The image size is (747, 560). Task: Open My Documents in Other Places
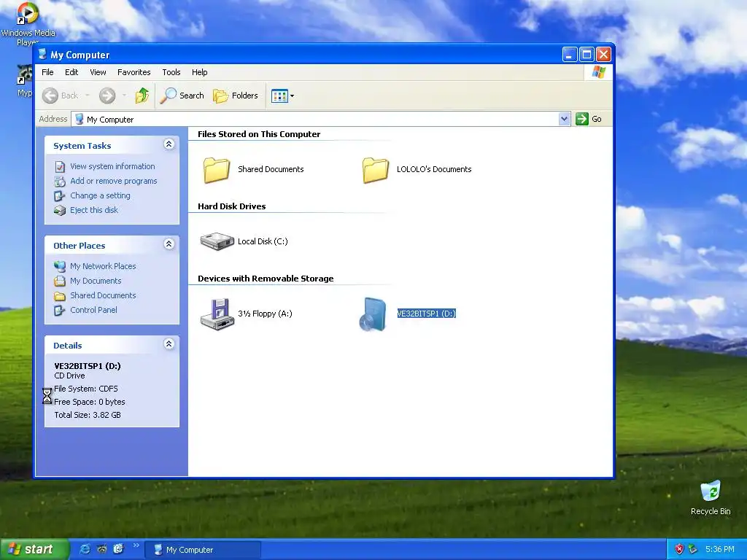[x=96, y=281]
